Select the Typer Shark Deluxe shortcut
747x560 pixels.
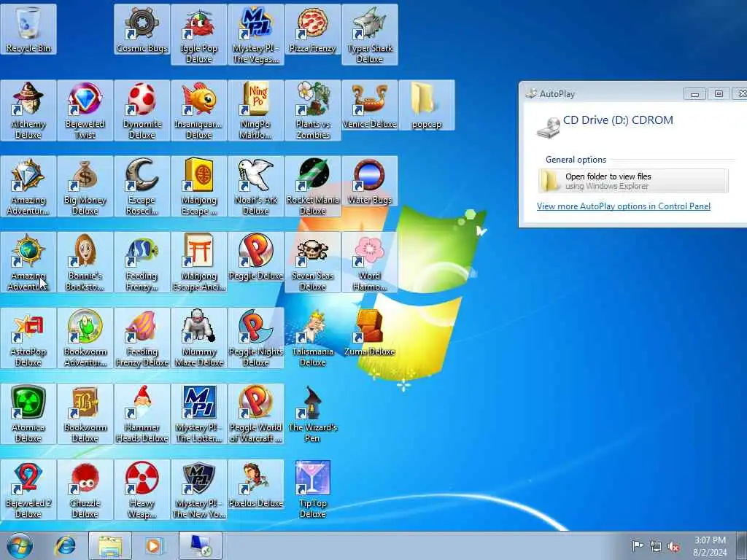coord(370,35)
